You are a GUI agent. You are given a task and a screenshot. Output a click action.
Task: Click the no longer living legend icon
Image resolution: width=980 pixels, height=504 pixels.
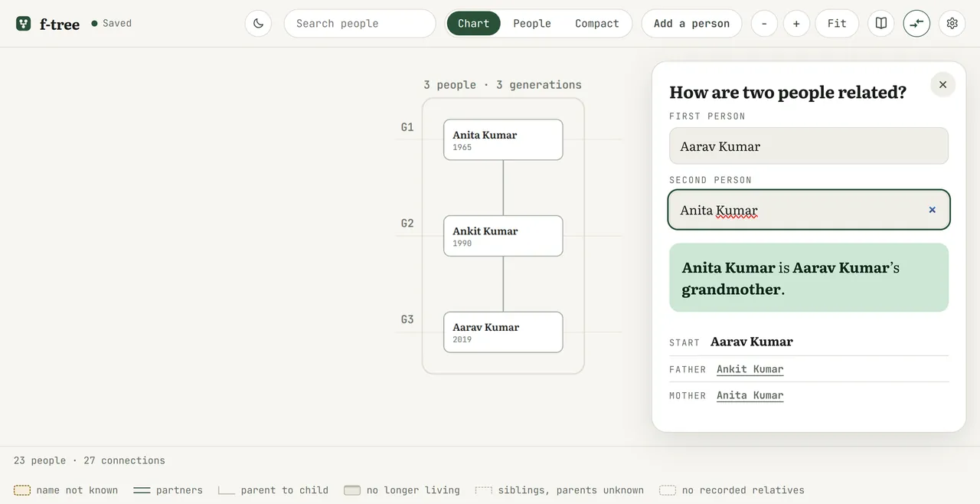[x=352, y=490]
